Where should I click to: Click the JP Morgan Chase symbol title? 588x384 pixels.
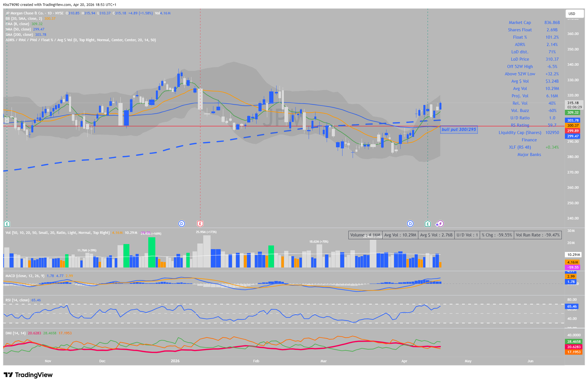[25, 13]
